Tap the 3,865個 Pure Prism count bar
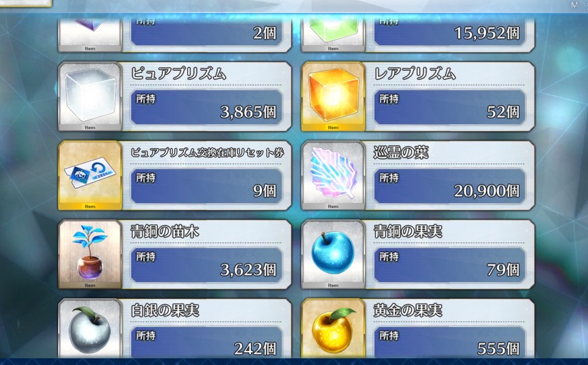This screenshot has width=588, height=365. coord(207,107)
